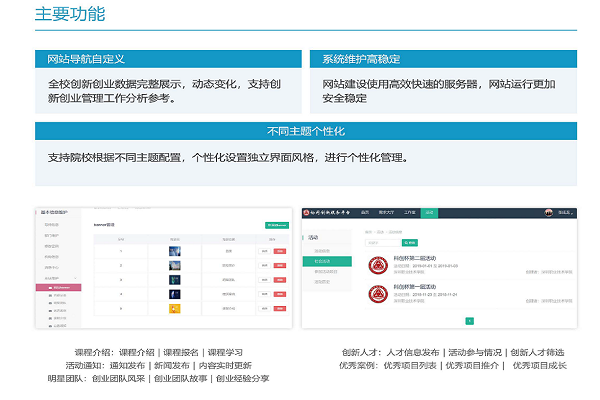
Task: Open the 工作室 tab in the navbar
Action: coord(409,213)
